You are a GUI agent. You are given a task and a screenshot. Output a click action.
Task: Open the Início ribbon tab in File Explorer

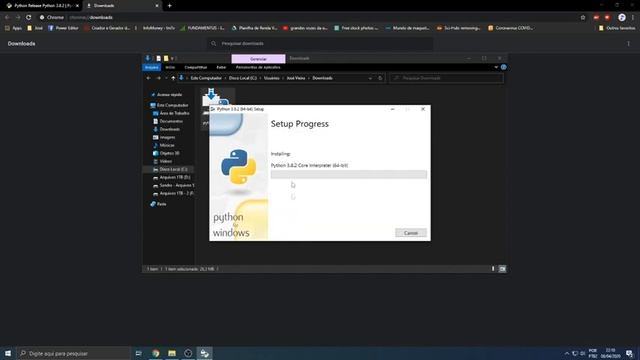click(x=170, y=67)
